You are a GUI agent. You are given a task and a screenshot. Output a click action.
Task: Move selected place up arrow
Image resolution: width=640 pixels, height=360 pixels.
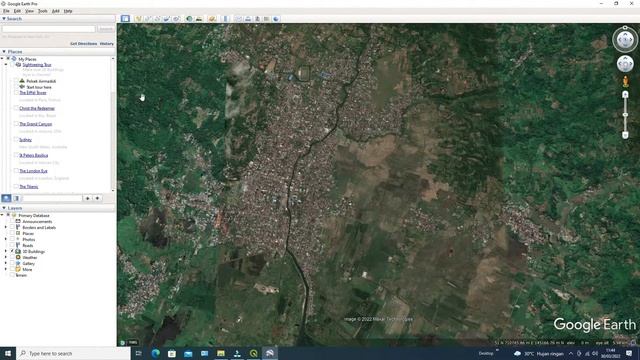pyautogui.click(x=87, y=198)
